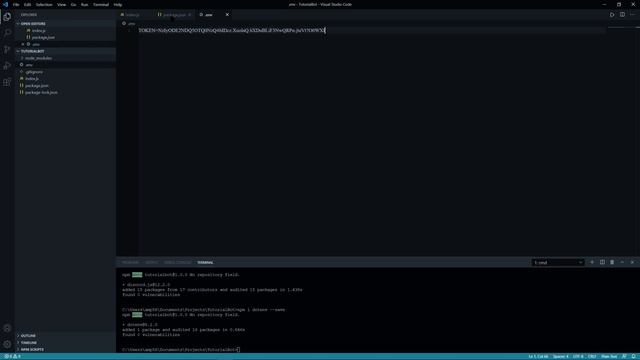This screenshot has width=640, height=360.
Task: Expand the Timeline section
Action: [x=65, y=342]
